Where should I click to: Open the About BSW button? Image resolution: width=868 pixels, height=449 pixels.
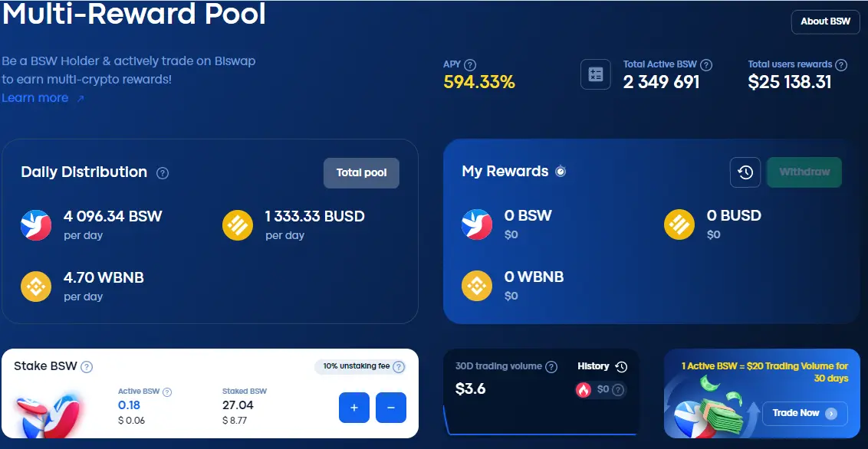tap(825, 22)
